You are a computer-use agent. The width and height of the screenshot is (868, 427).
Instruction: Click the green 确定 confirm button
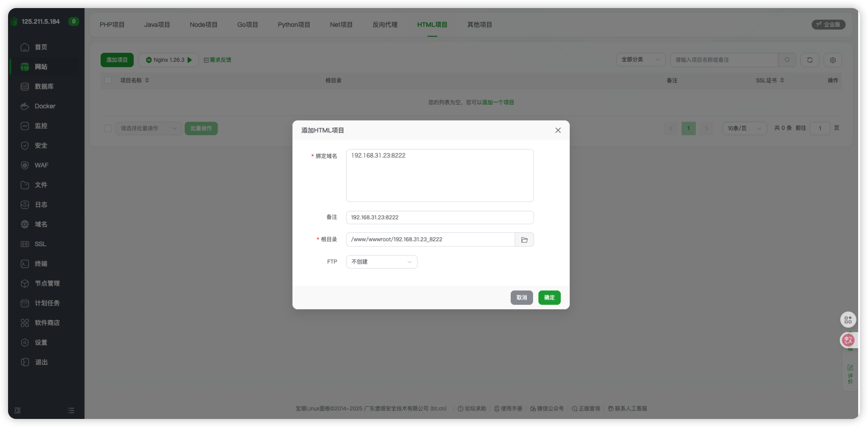(x=549, y=298)
